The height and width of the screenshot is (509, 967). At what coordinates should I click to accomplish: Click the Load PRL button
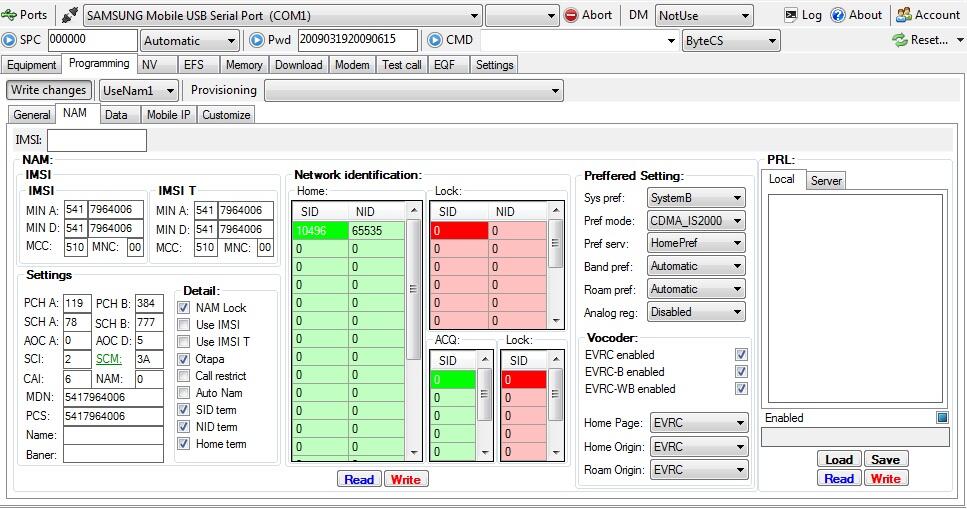(838, 460)
